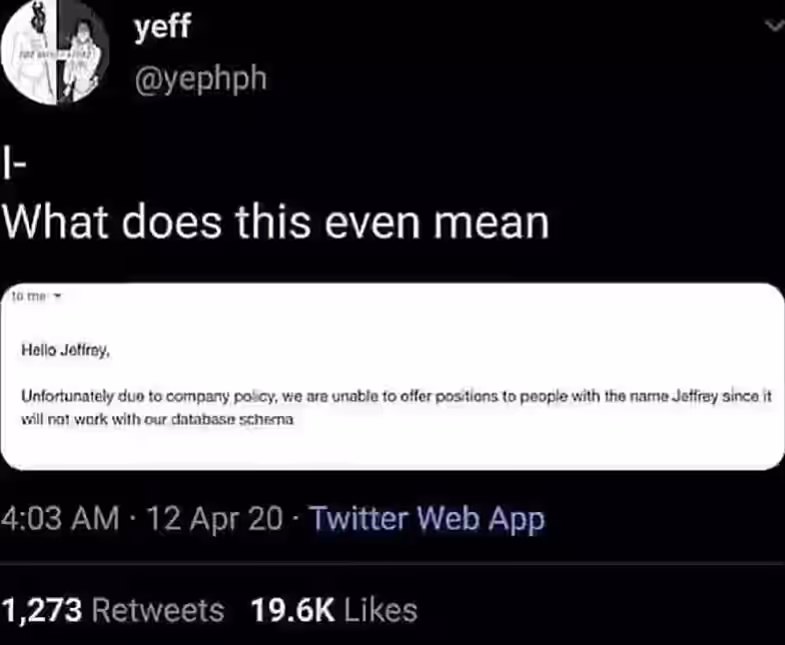Expand the tweet options chevron

tap(775, 26)
